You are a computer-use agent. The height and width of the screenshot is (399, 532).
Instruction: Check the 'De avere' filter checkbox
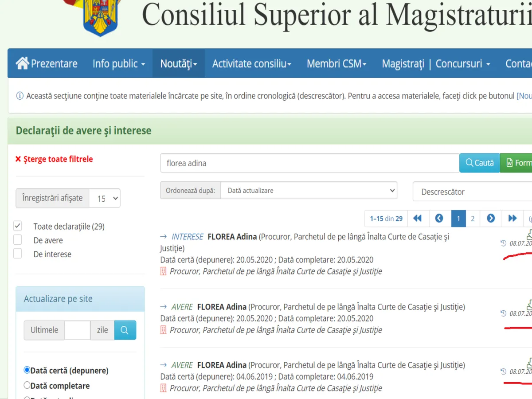[18, 240]
